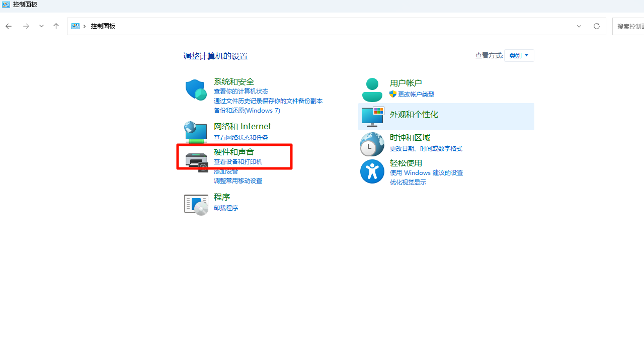The width and height of the screenshot is (644, 362).
Task: Open 用户帐户 category
Action: click(x=406, y=83)
